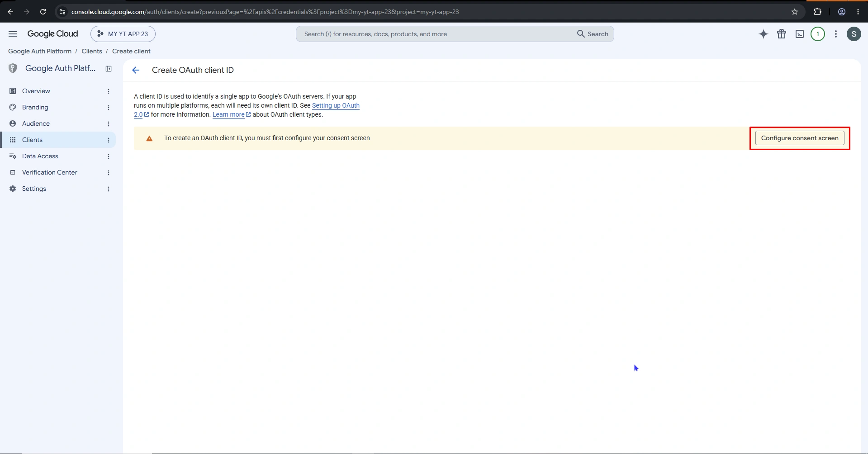868x454 pixels.
Task: Collapse the side navigation panel
Action: click(109, 69)
